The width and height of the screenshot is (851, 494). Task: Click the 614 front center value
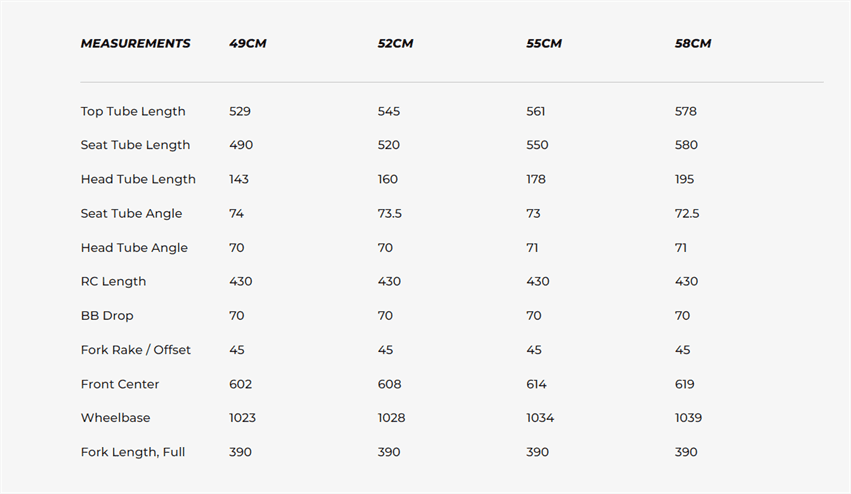click(537, 384)
